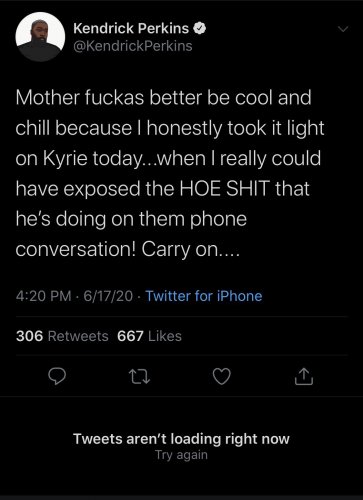Retweet using the retweet arrows icon
The image size is (363, 500).
click(x=139, y=377)
